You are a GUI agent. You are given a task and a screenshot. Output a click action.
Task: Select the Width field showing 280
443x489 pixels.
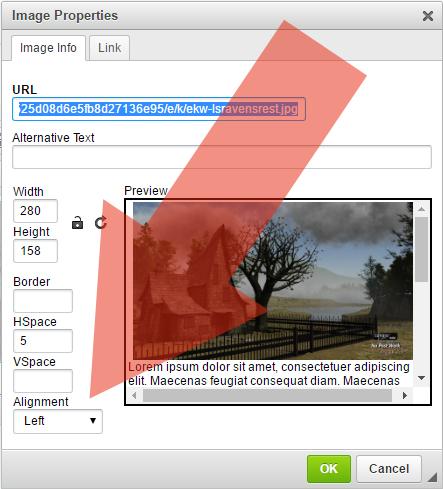click(x=35, y=211)
